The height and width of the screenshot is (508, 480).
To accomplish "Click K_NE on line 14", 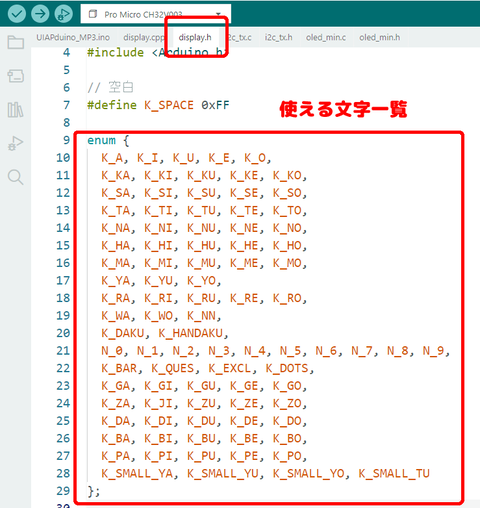I will click(x=244, y=228).
